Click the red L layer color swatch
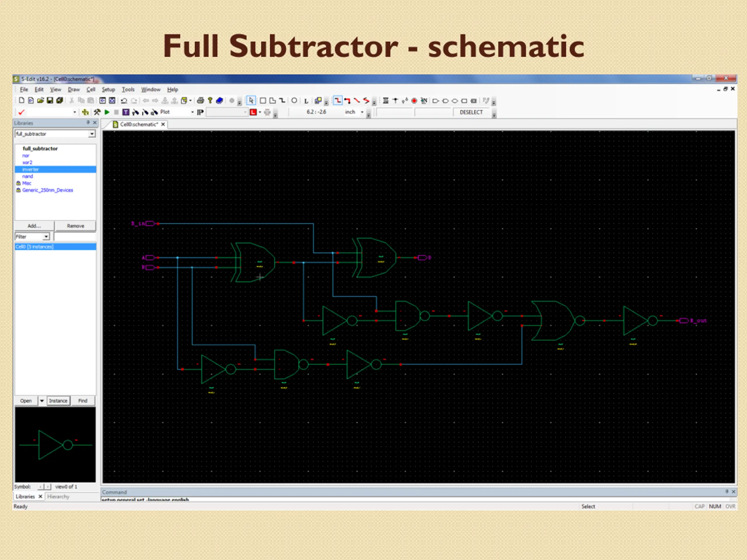747x560 pixels. [x=253, y=112]
